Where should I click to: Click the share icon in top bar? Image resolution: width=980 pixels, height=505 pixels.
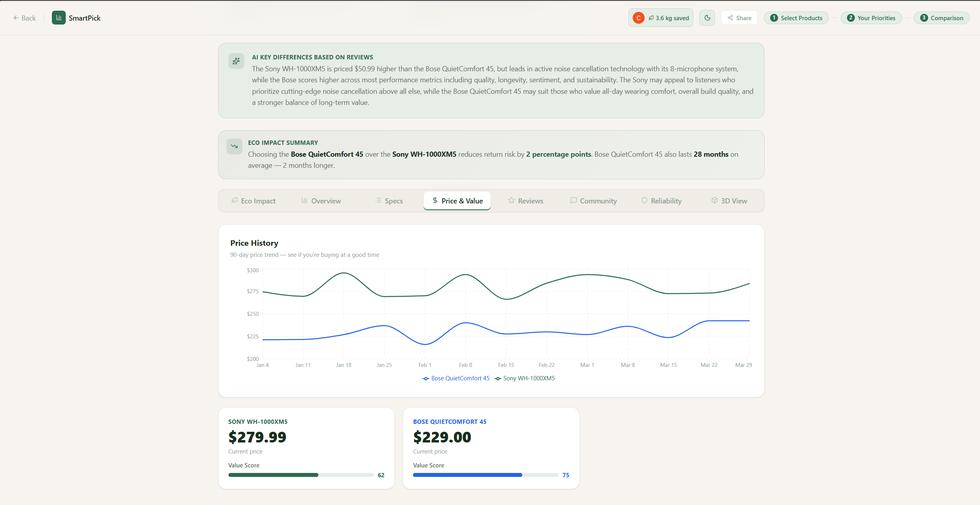[731, 18]
